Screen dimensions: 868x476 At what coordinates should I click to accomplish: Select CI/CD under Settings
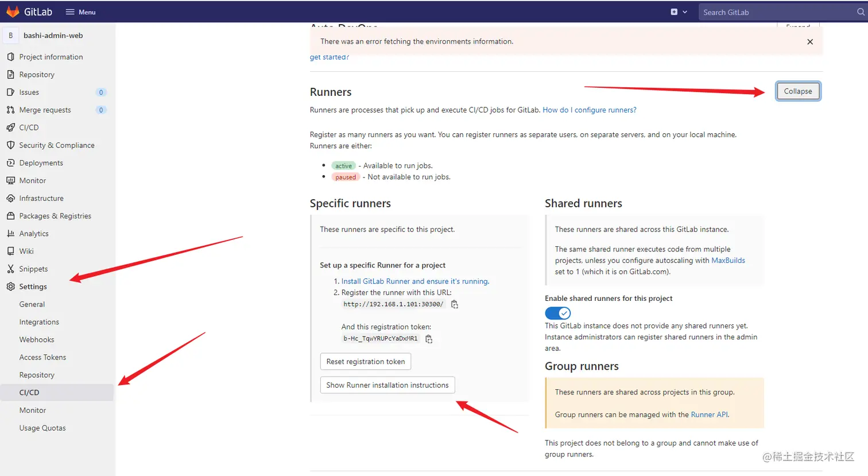point(57,393)
